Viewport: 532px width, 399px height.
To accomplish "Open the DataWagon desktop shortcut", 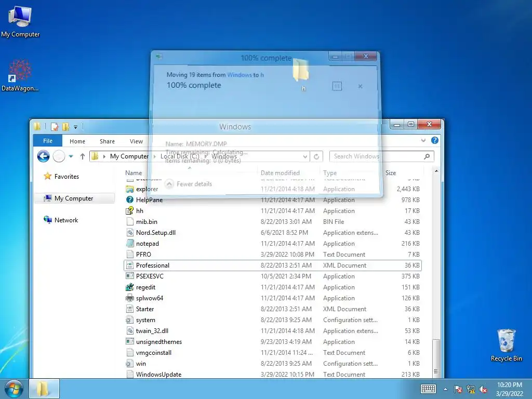I will tap(20, 75).
